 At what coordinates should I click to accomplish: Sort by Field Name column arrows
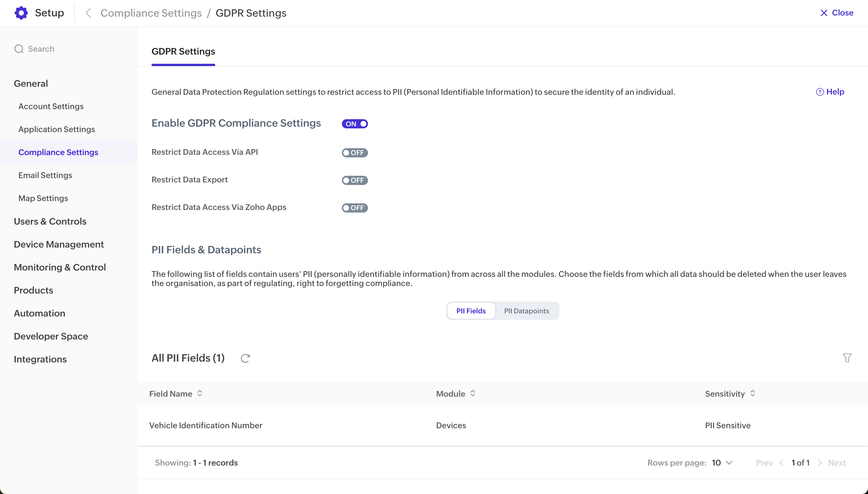click(200, 393)
